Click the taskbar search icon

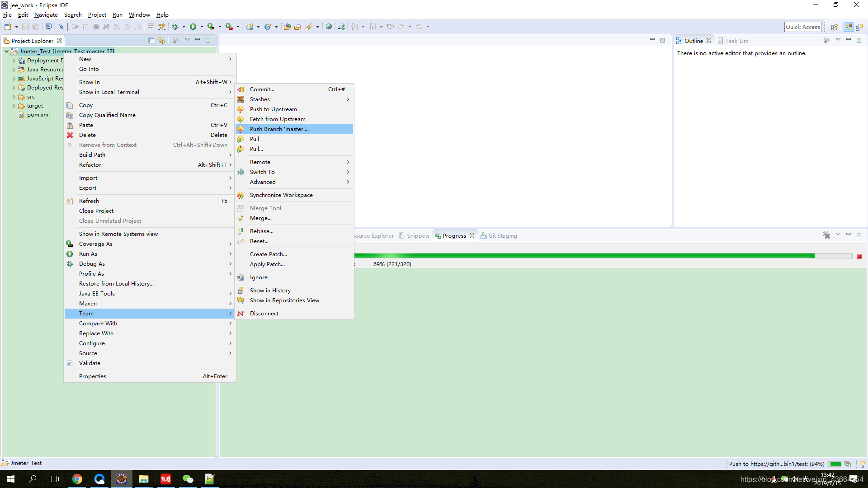click(33, 479)
